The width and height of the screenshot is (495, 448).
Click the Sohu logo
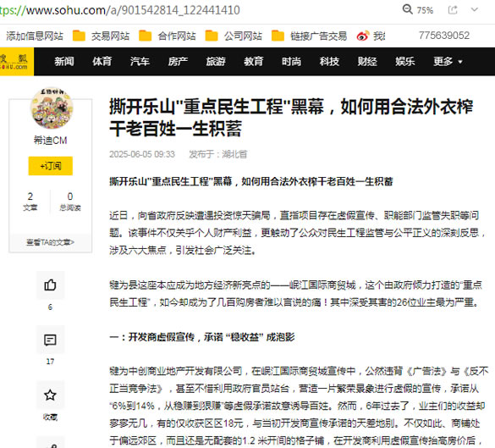pos(16,62)
